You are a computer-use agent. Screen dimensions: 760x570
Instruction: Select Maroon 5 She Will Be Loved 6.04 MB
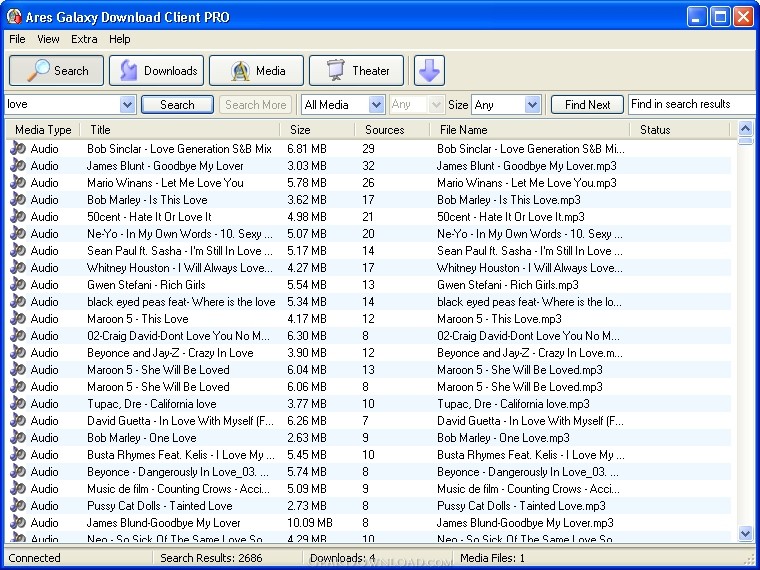(x=368, y=370)
